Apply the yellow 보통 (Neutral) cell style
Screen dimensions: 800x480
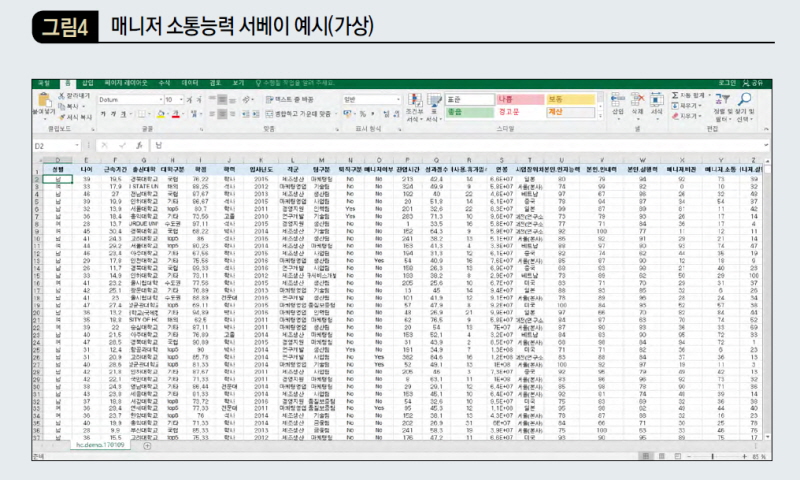570,99
